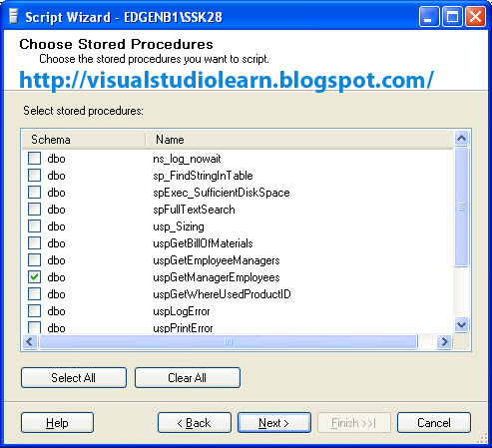Screen dimensions: 492x448
Task: Click dbo schema in the usp_Sizing row
Action: tap(56, 226)
